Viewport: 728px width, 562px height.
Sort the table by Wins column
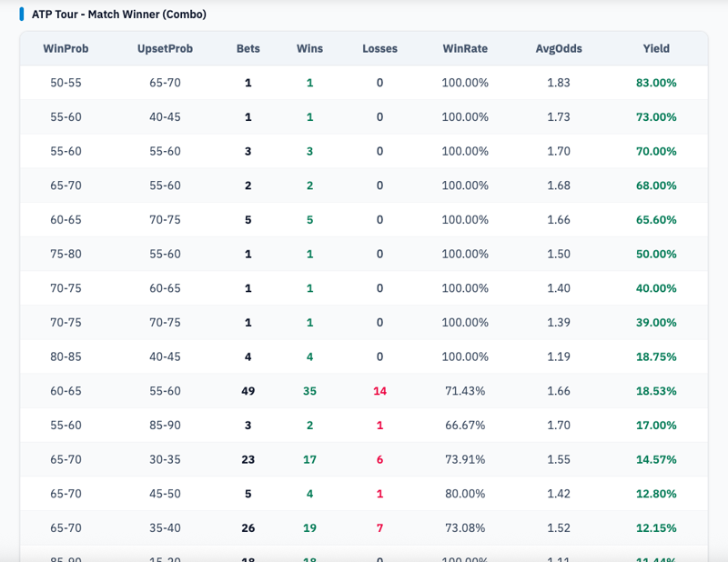[x=309, y=49]
